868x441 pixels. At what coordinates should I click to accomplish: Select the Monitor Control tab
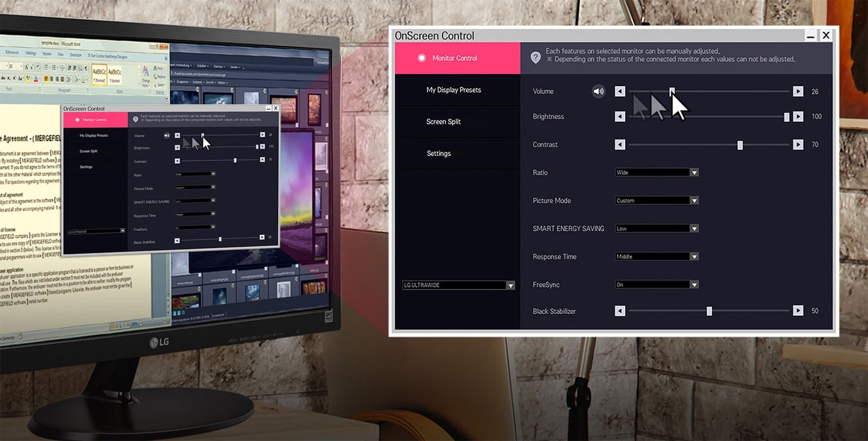(458, 58)
